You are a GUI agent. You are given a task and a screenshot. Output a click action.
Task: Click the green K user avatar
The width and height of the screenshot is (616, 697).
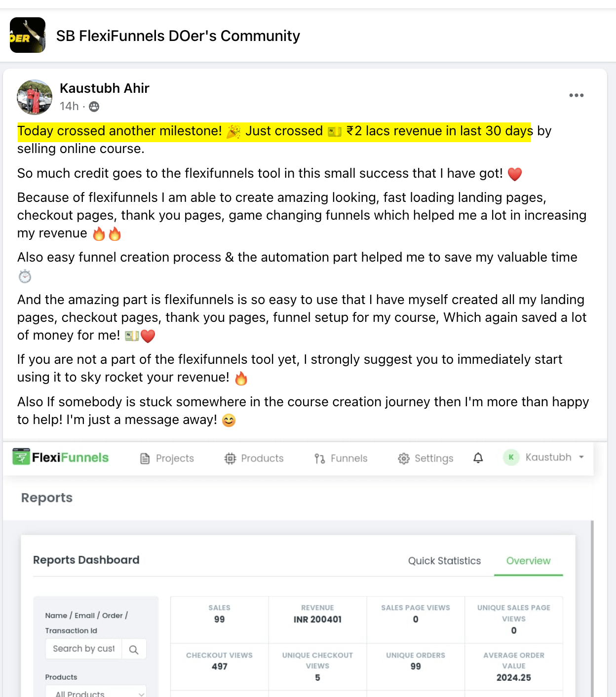coord(511,458)
